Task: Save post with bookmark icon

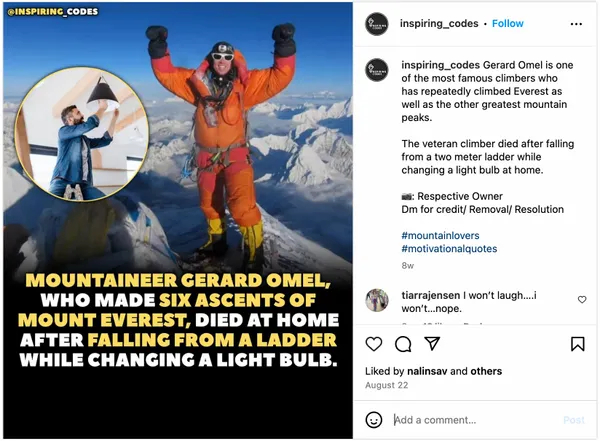Action: [577, 344]
